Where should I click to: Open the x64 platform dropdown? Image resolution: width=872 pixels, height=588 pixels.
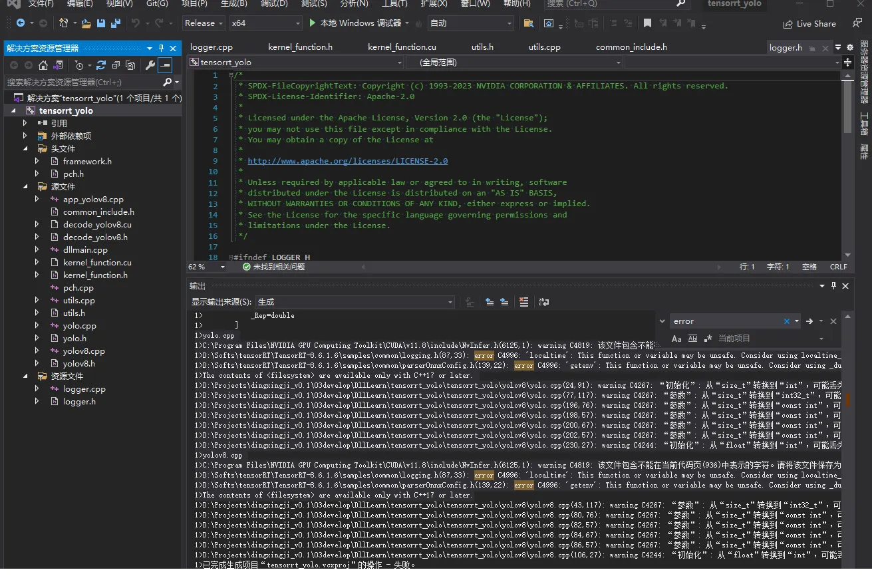[265, 23]
